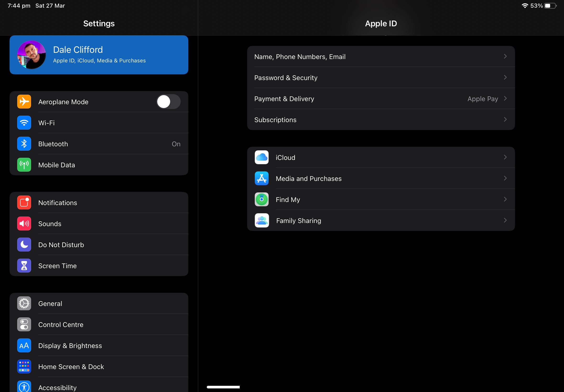Tap the Media and Purchases App Store icon
The image size is (564, 392).
(x=261, y=179)
